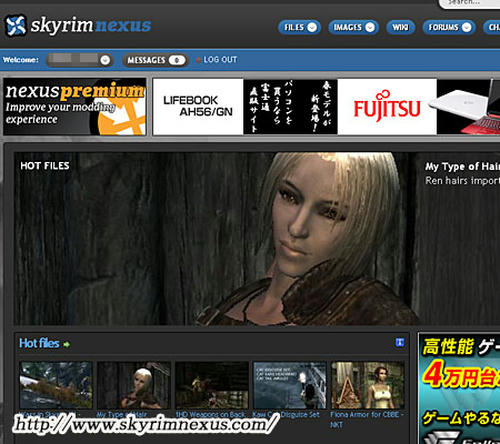
Task: Open the My Type of Hair thumbnail
Action: click(134, 385)
